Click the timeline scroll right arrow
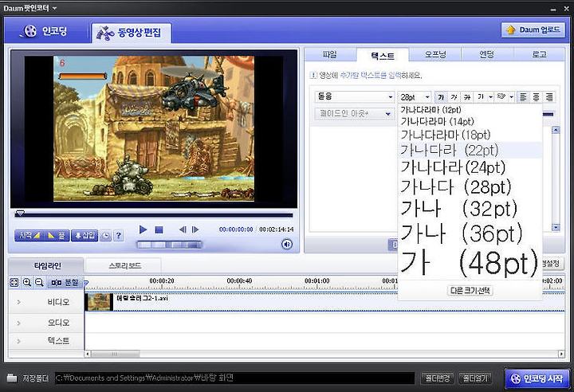The height and width of the screenshot is (392, 574). (x=560, y=354)
